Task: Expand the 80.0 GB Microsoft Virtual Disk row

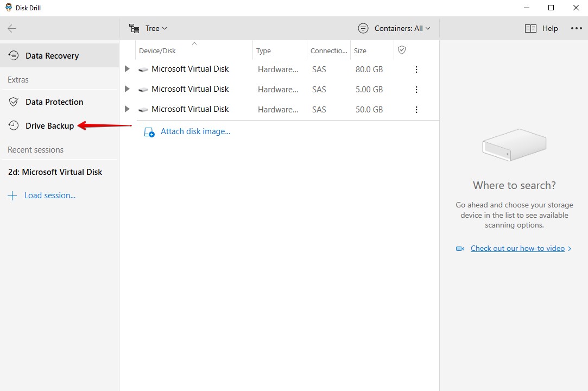Action: pyautogui.click(x=127, y=69)
